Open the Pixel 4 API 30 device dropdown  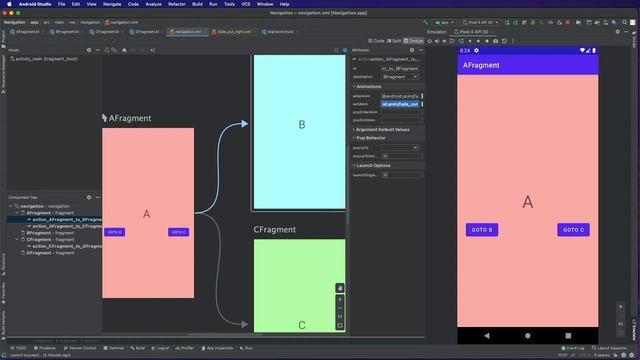click(480, 22)
